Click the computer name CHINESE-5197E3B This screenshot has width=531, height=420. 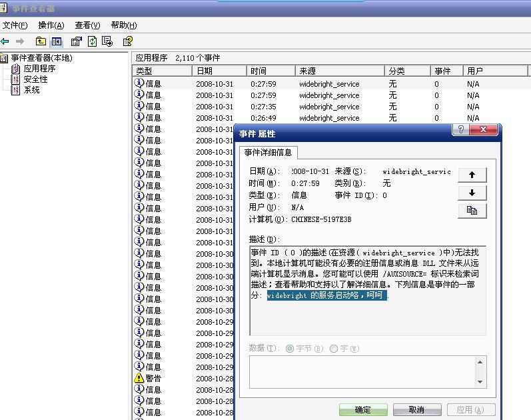321,219
